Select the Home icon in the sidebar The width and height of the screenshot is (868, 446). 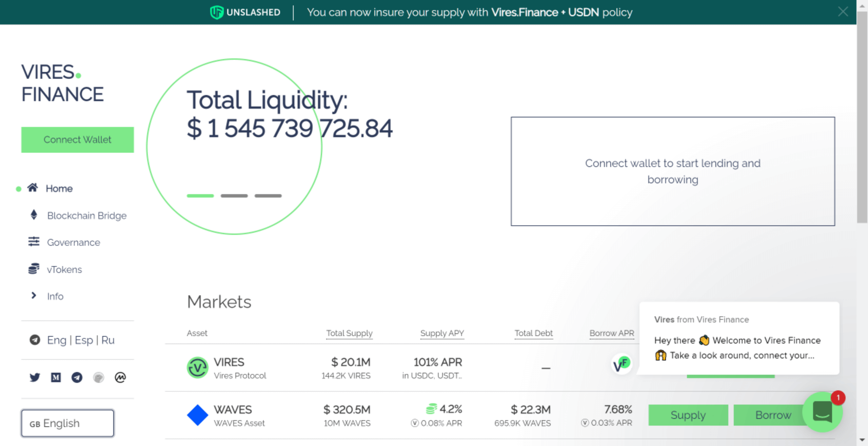(x=33, y=188)
